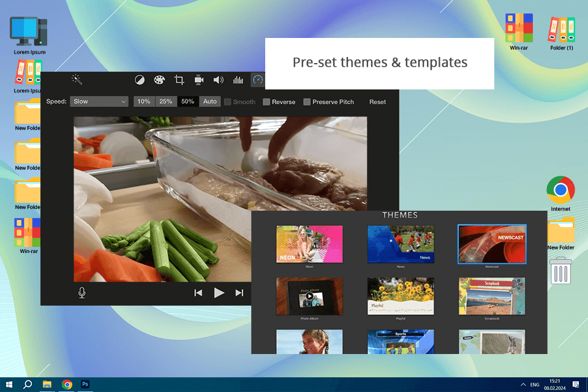The width and height of the screenshot is (588, 392).
Task: Open the Lorem Ipsum computer desktop icon
Action: 29,36
